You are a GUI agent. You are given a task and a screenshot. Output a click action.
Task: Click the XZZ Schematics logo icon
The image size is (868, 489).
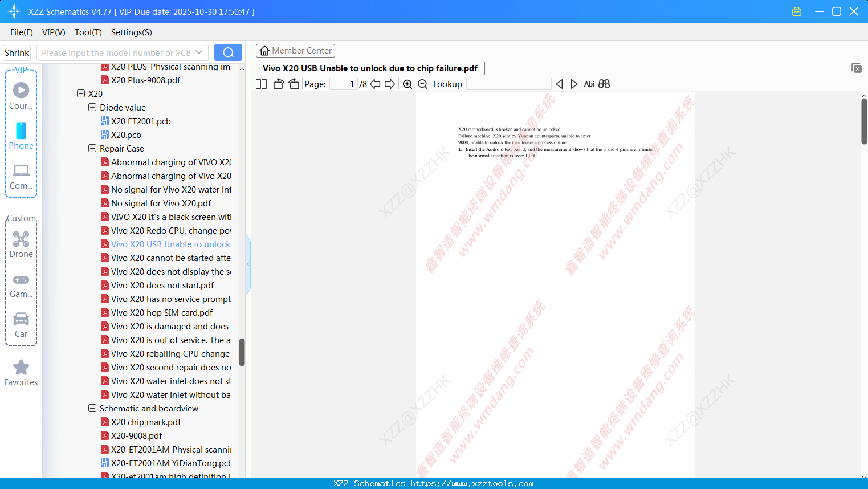point(14,11)
